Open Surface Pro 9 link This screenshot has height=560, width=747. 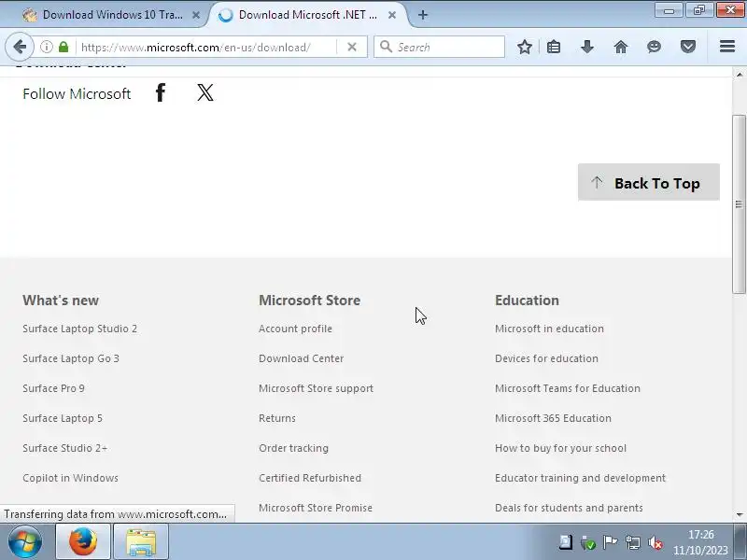pyautogui.click(x=53, y=388)
